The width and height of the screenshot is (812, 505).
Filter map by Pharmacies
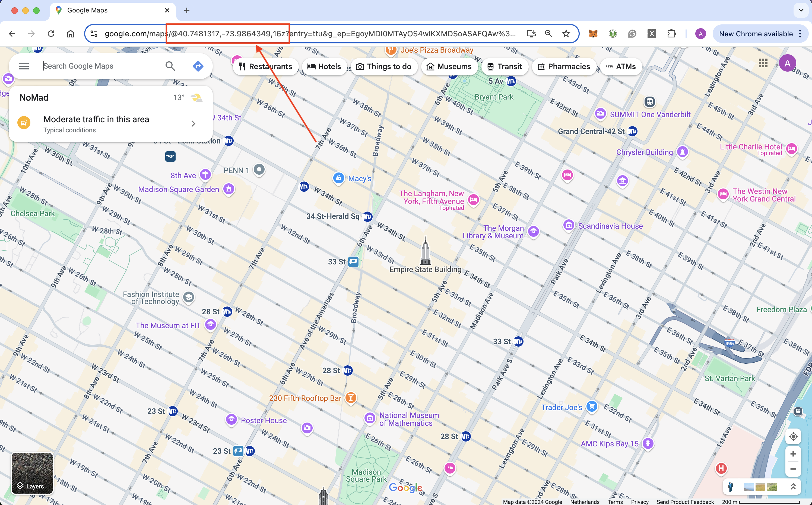tap(564, 66)
